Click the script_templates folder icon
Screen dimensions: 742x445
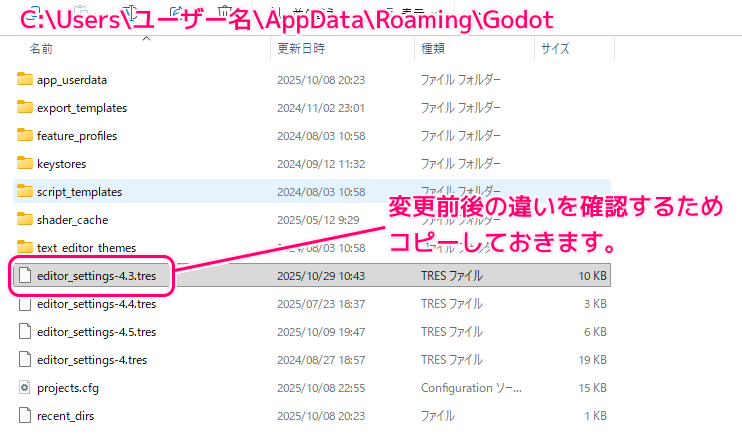(x=25, y=191)
